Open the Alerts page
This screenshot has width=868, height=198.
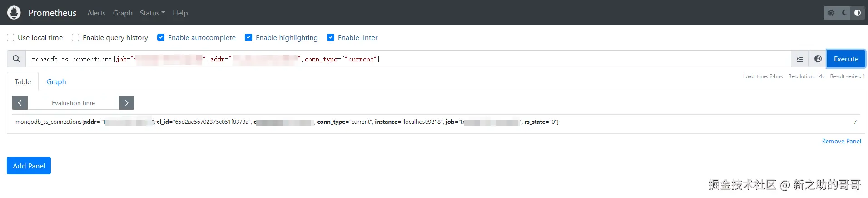tap(96, 13)
